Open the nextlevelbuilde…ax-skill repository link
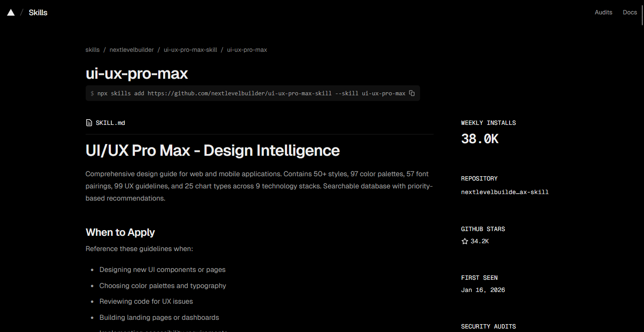Screen dimensions: 644x332 tap(504, 192)
